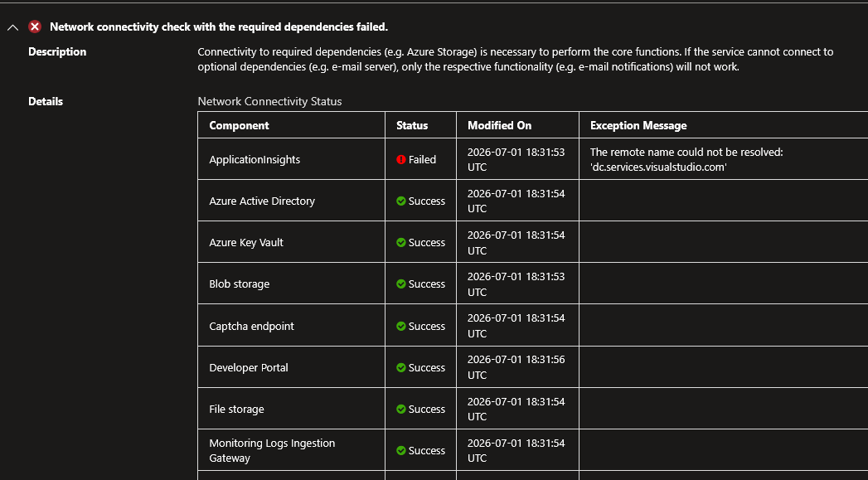Screen dimensions: 868x480
Task: Select the Exception Message column header
Action: pyautogui.click(x=638, y=126)
